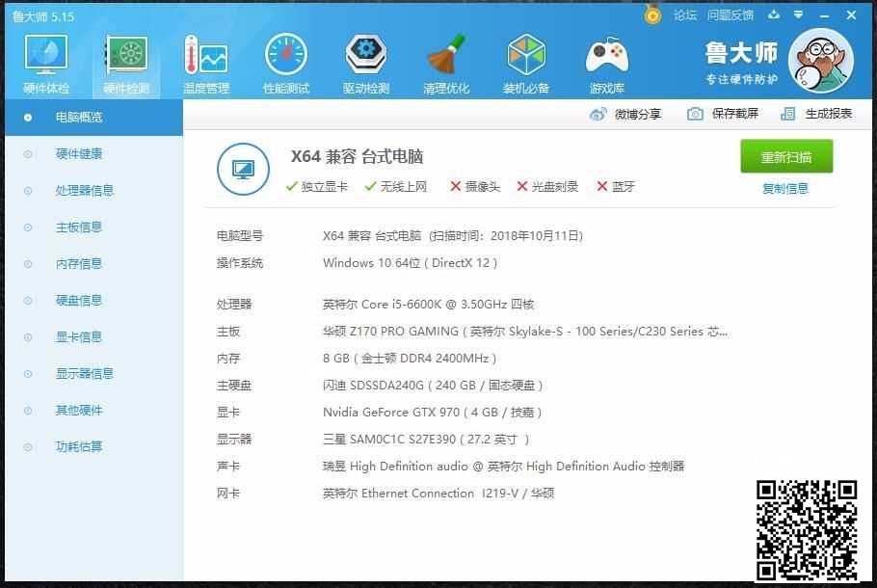The image size is (877, 588).
Task: Open 硬盘信息 sidebar section
Action: click(x=79, y=301)
